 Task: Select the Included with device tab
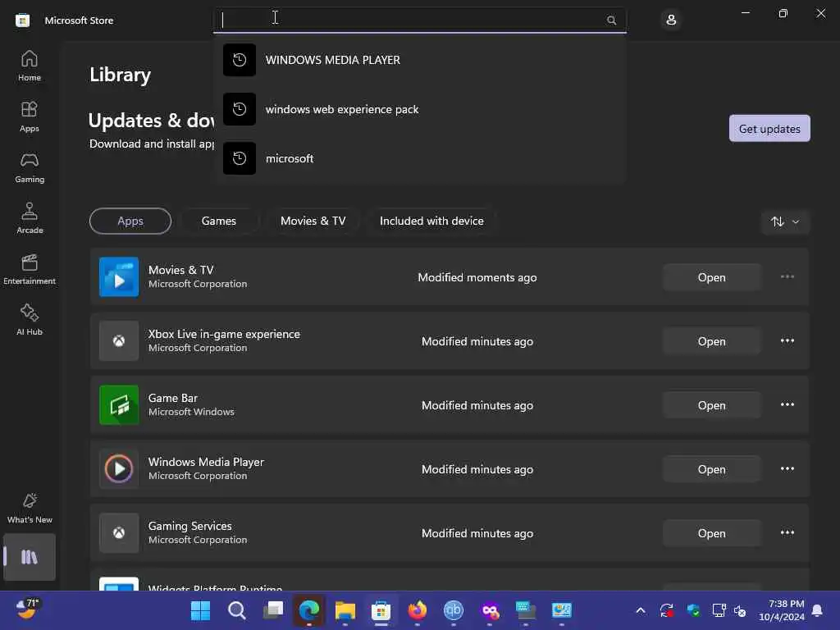[x=431, y=221]
